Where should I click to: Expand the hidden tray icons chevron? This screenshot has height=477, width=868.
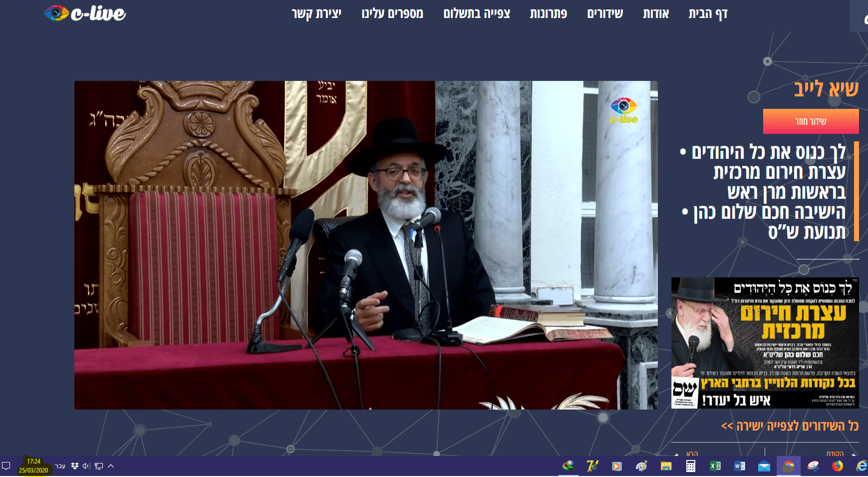click(111, 466)
